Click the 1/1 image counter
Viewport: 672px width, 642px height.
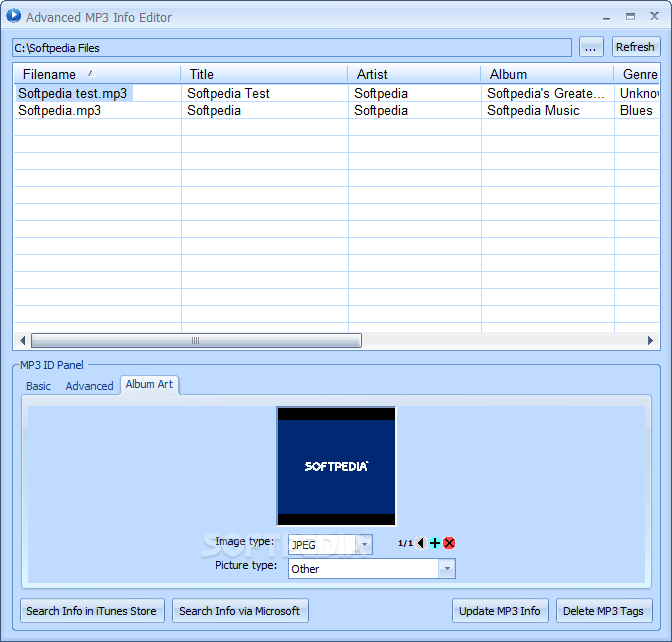[x=405, y=543]
